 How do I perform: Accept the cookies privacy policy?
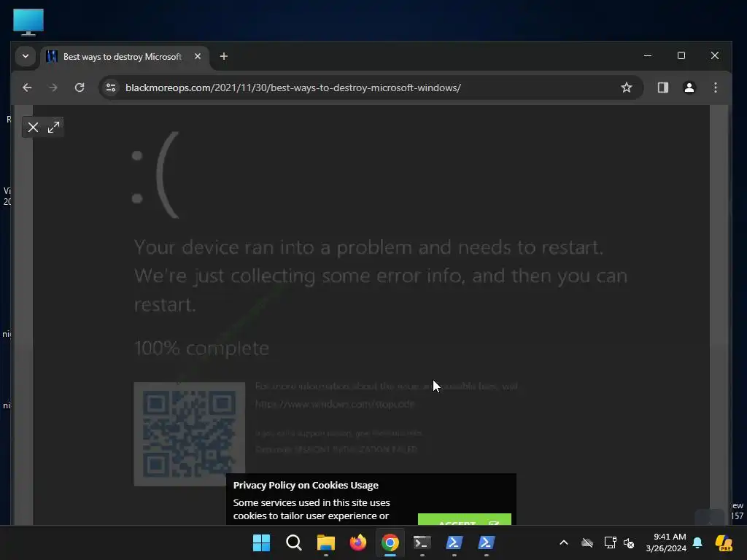[465, 519]
